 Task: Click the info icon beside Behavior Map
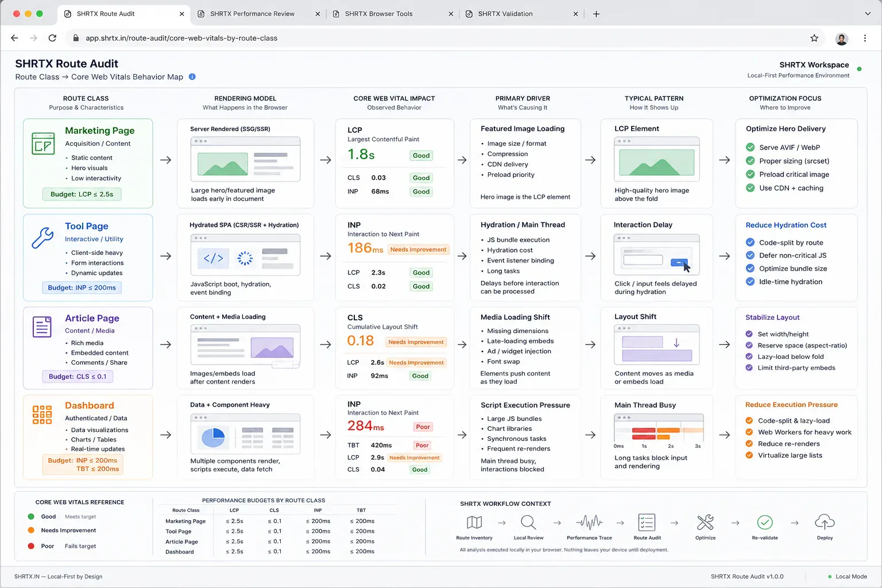[192, 77]
